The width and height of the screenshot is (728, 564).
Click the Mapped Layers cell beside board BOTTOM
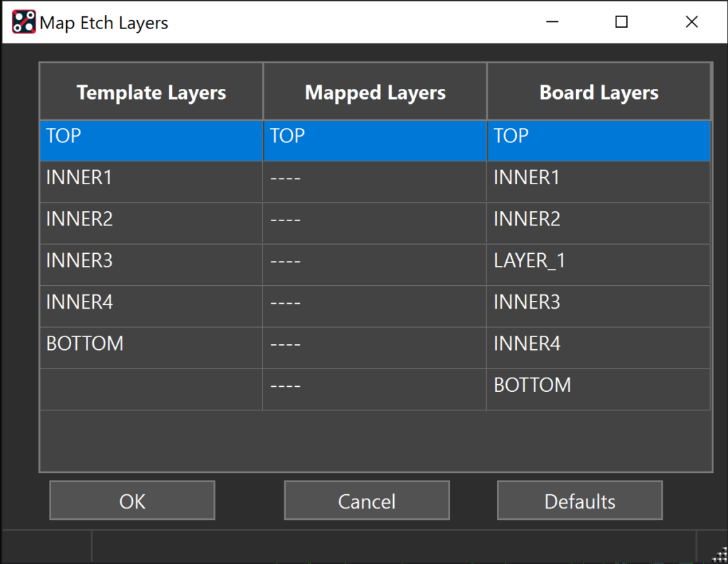tap(375, 389)
